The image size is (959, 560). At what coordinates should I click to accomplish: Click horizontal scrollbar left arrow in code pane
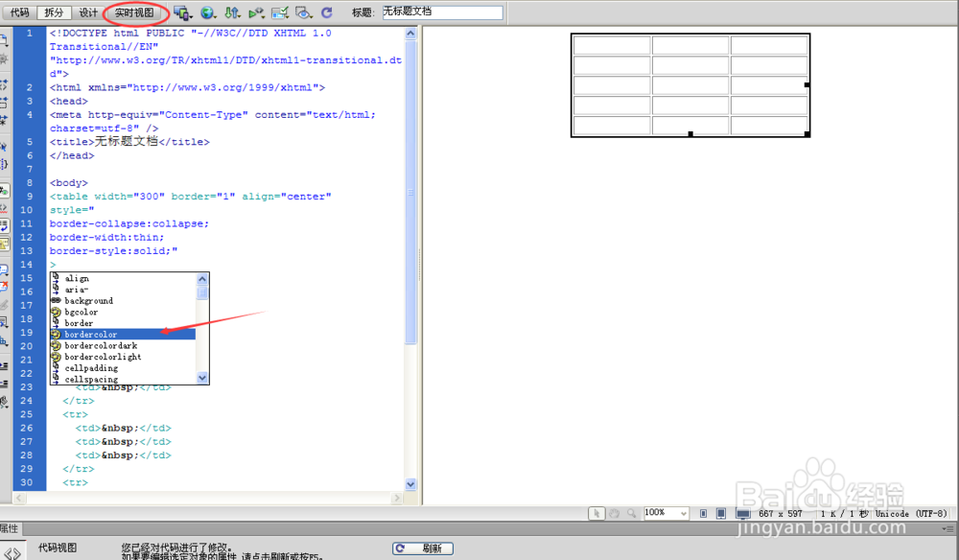coord(19,499)
